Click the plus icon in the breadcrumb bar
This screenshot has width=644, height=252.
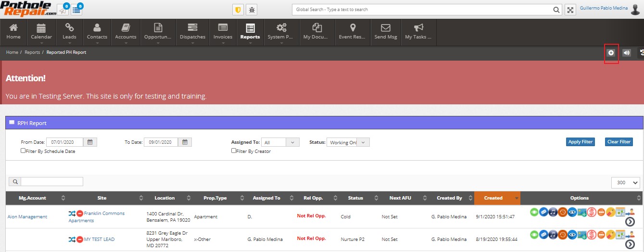tap(611, 53)
